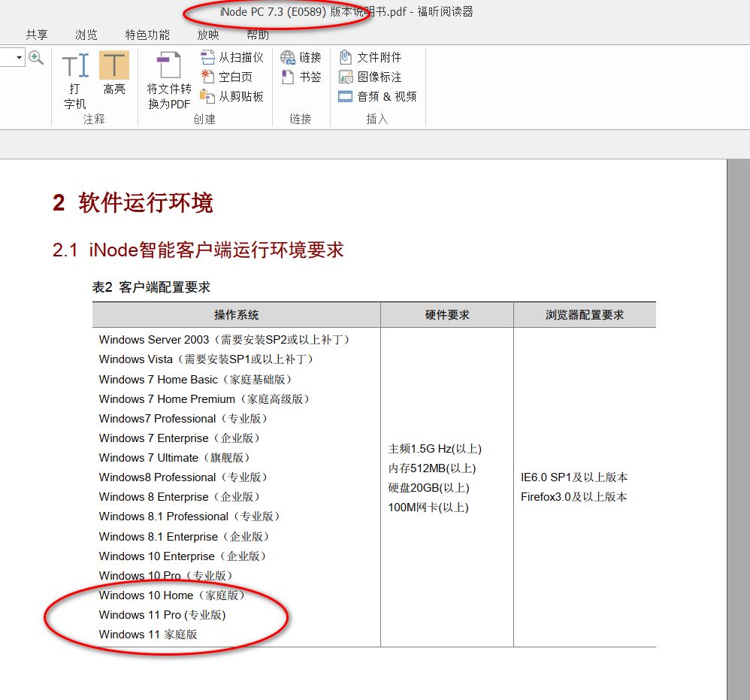Insert audio & video (音频 & 视频)
750x700 pixels.
tap(377, 97)
